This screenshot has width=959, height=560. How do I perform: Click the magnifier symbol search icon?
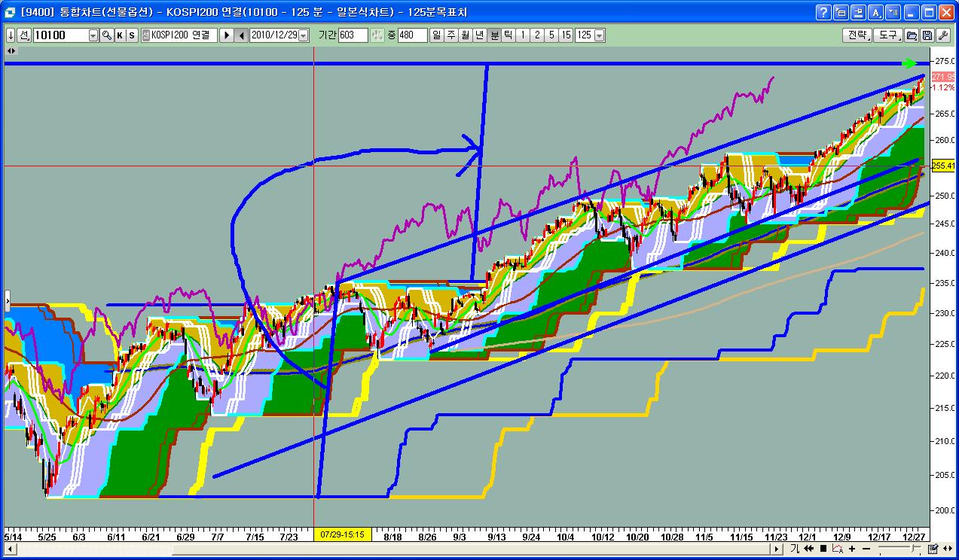pos(107,35)
